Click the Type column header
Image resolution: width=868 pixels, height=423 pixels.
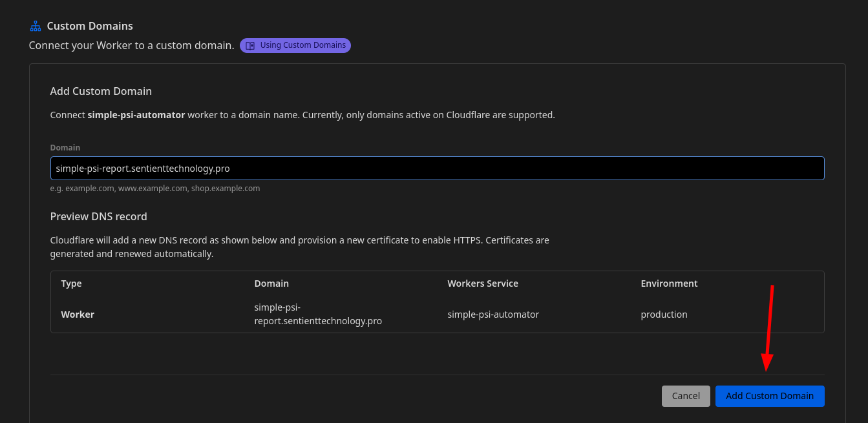coord(71,284)
